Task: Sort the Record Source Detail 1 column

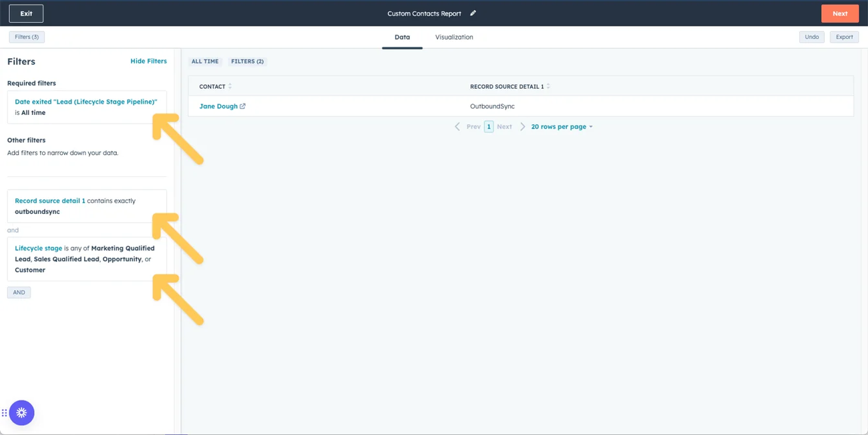Action: 548,86
